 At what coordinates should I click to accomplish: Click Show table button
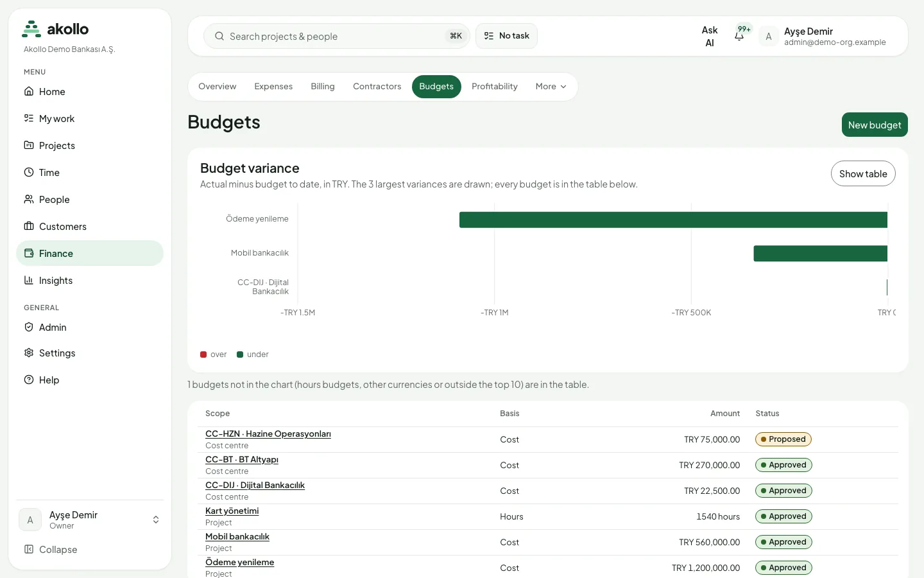tap(863, 173)
